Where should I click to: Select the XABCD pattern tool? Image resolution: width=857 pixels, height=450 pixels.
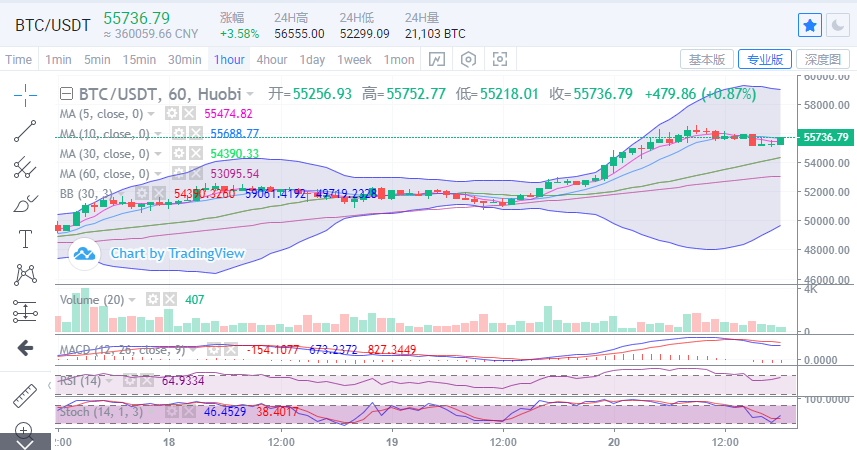(x=25, y=274)
